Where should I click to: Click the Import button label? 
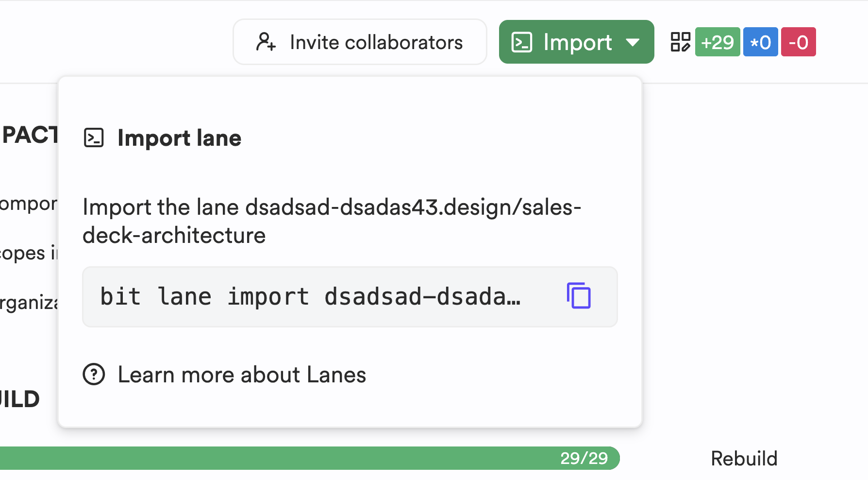[x=578, y=42]
